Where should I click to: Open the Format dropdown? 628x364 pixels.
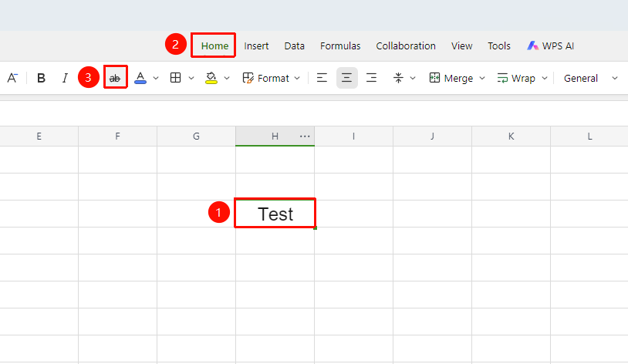coord(272,78)
